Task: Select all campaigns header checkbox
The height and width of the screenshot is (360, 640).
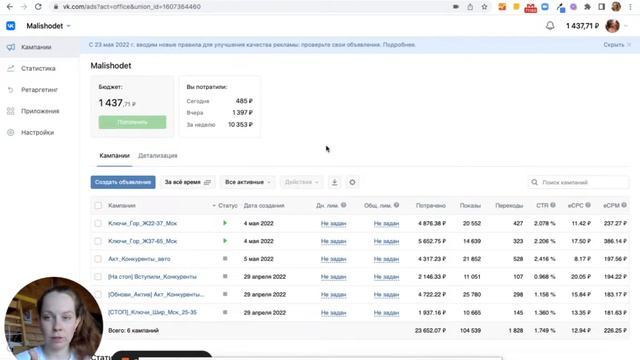Action: (98, 205)
